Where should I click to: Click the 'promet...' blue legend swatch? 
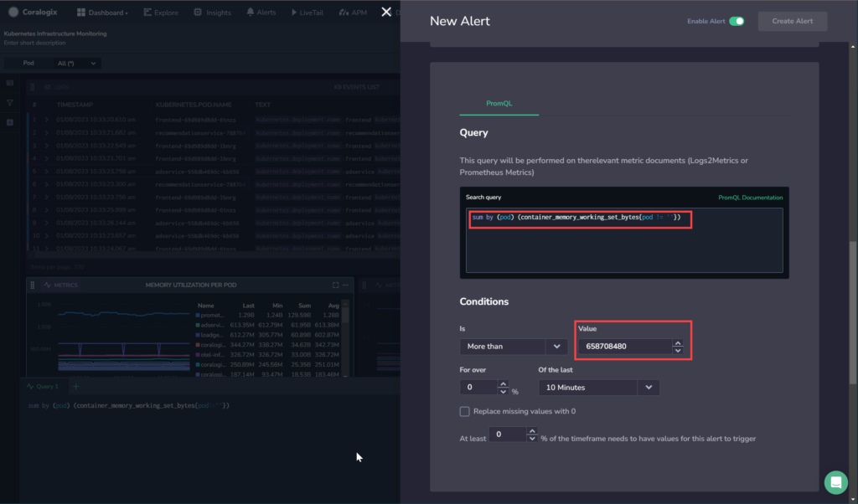coord(198,316)
